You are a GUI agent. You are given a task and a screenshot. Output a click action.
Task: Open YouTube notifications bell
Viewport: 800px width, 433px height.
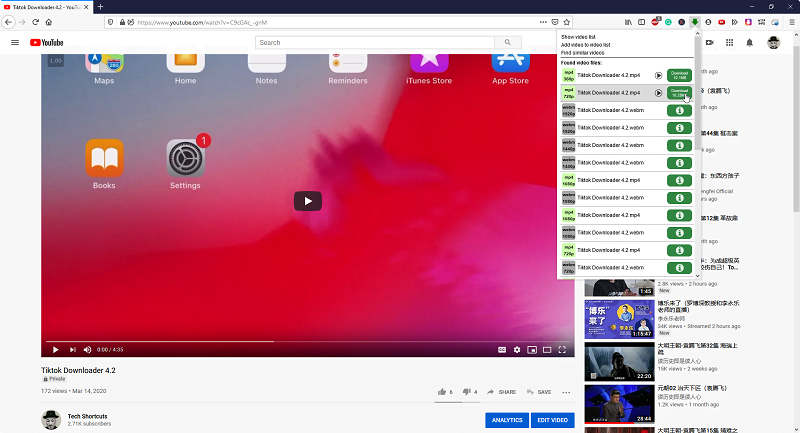click(x=749, y=42)
